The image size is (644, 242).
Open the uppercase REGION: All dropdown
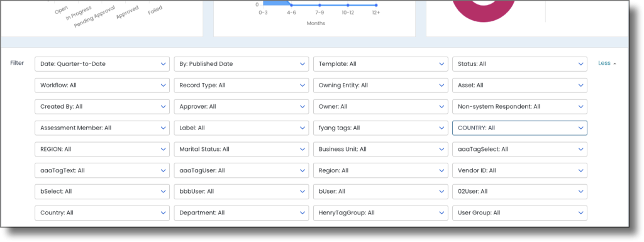103,150
